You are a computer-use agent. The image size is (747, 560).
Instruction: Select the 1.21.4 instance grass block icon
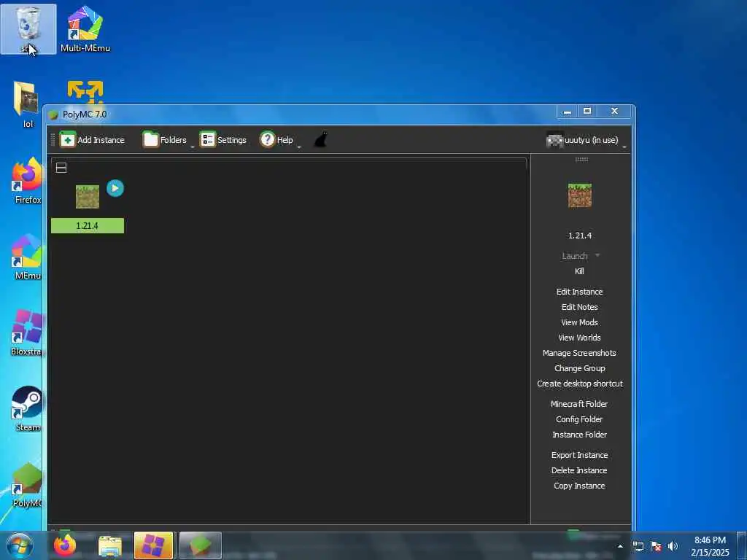pos(88,197)
